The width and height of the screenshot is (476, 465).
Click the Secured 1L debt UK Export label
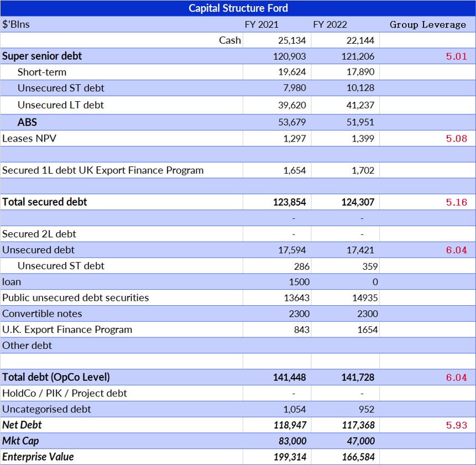tap(103, 170)
